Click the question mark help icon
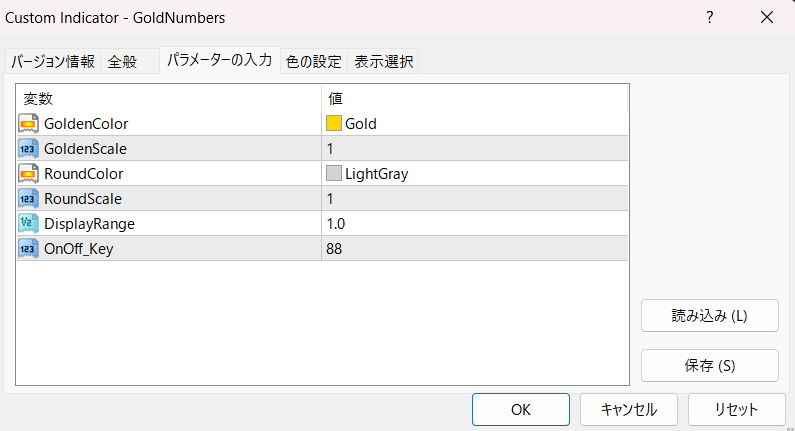795x431 pixels. 710,18
